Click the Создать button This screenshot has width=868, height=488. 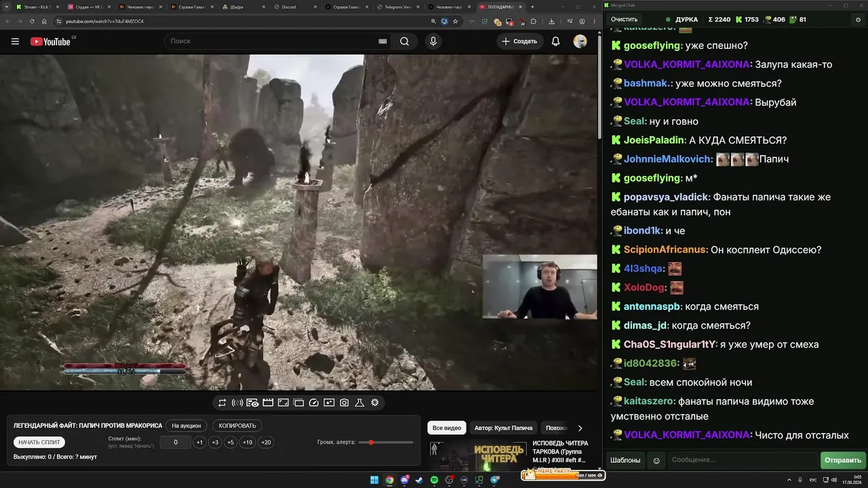pyautogui.click(x=519, y=41)
